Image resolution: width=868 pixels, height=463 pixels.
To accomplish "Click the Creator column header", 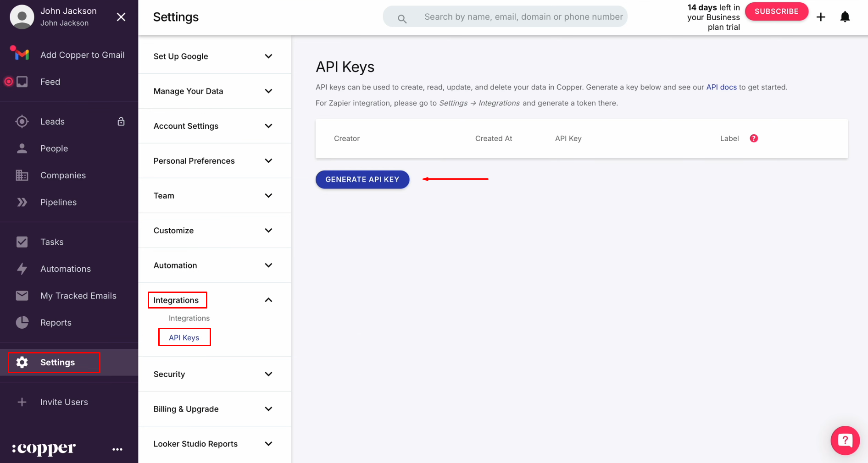I will tap(347, 138).
